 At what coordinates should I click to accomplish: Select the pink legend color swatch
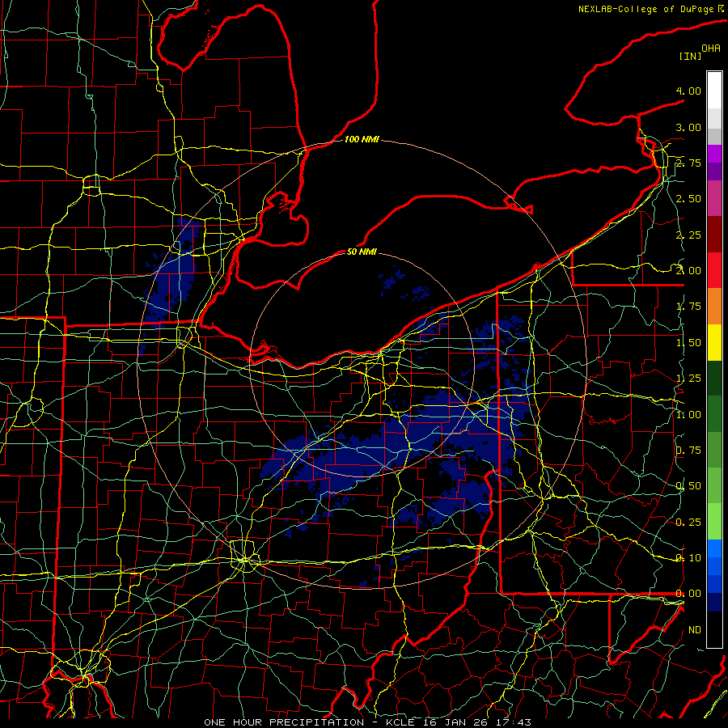(x=714, y=198)
